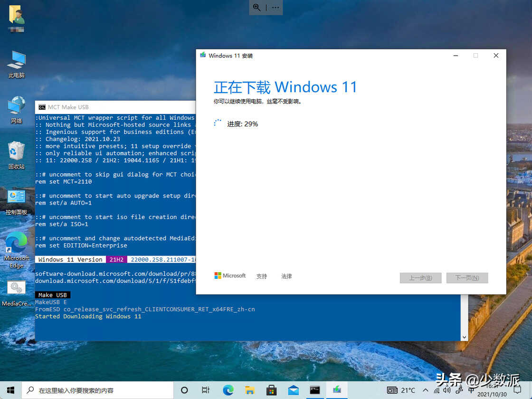Click the pen ink workspace tray icon

click(x=459, y=390)
